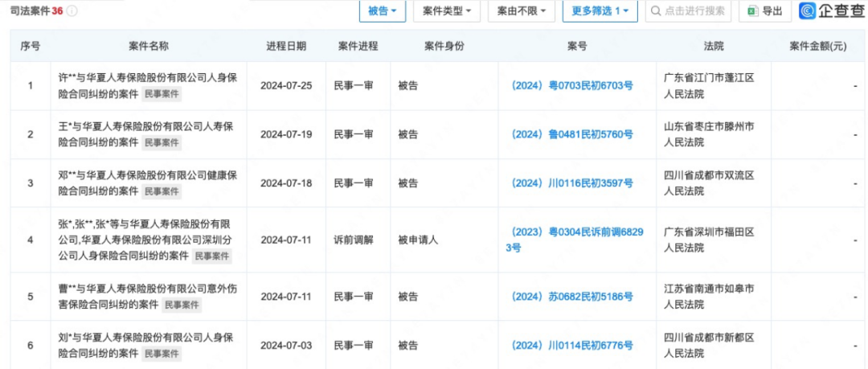Click the 民事案件 tag in the 许** row

(x=162, y=94)
